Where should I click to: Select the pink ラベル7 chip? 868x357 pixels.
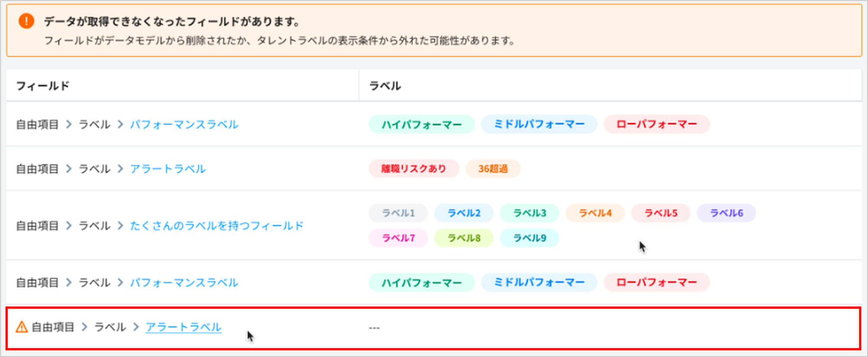point(398,238)
